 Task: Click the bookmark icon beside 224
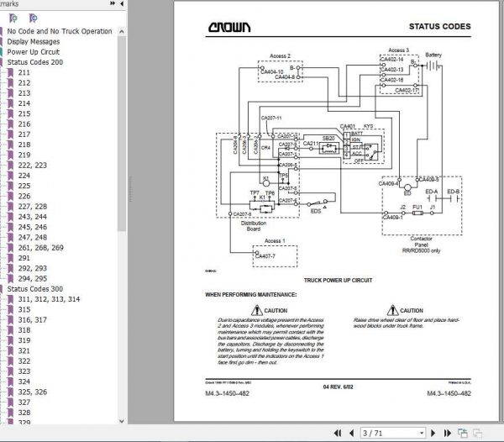[x=11, y=176]
